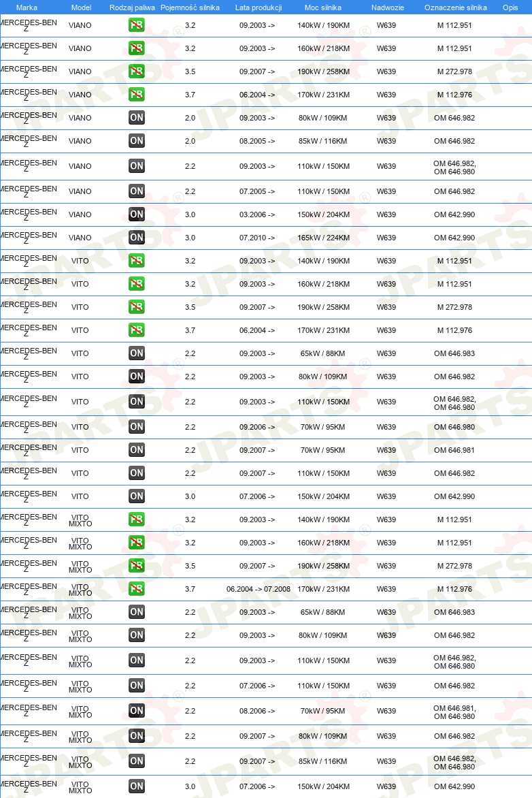The width and height of the screenshot is (532, 798).
Task: Click the '165kW / 224KM' power cell
Action: 323,237
